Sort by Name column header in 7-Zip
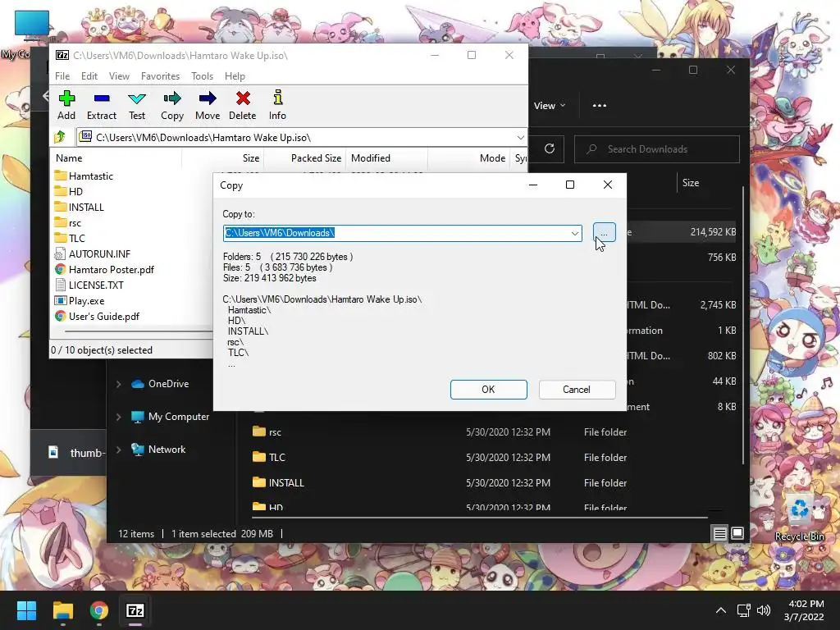 pos(116,158)
